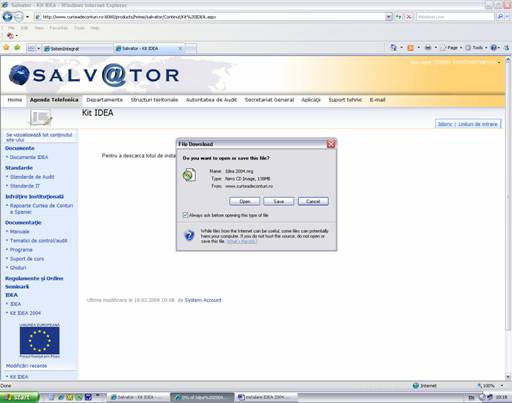Click the RSS feeds icon in command bar

pos(410,48)
